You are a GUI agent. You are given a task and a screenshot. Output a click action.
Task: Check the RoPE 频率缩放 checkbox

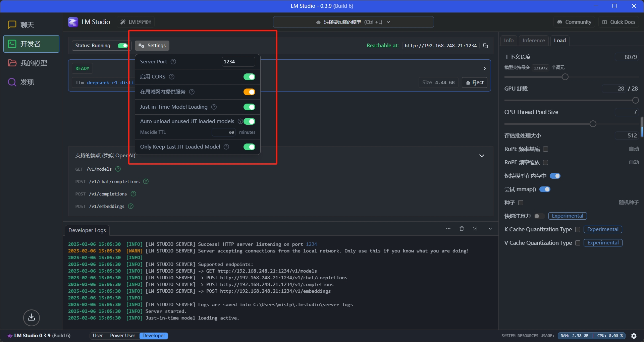[546, 162]
